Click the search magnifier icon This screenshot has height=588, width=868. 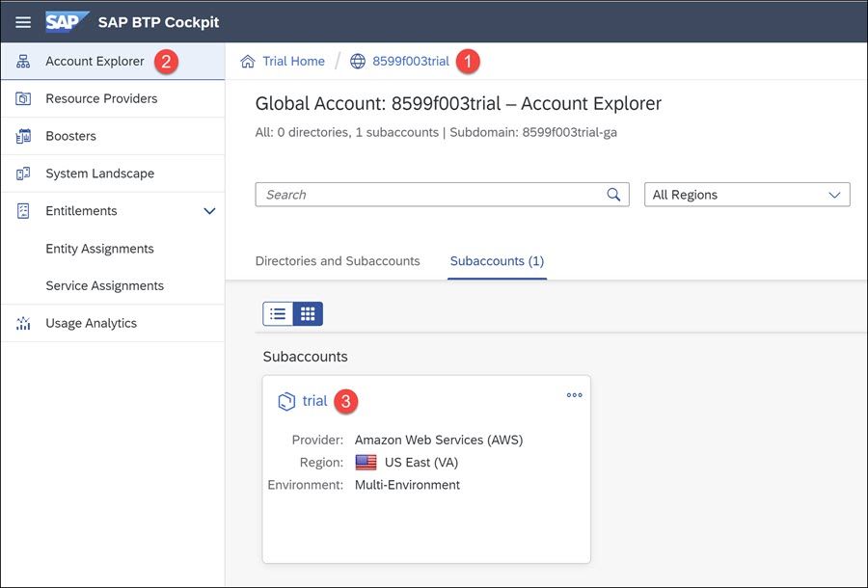tap(613, 195)
